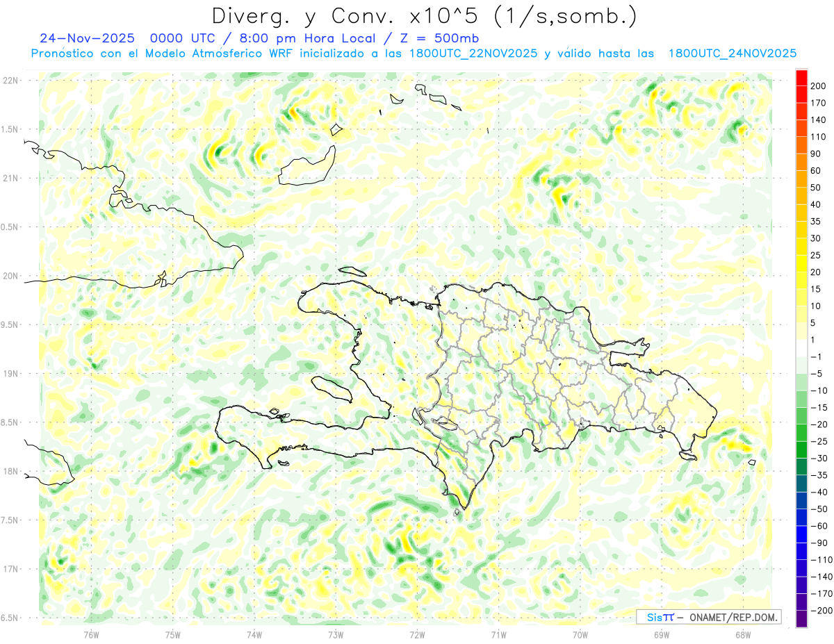Click the '75W' longitude label
The width and height of the screenshot is (834, 644).
(x=172, y=634)
